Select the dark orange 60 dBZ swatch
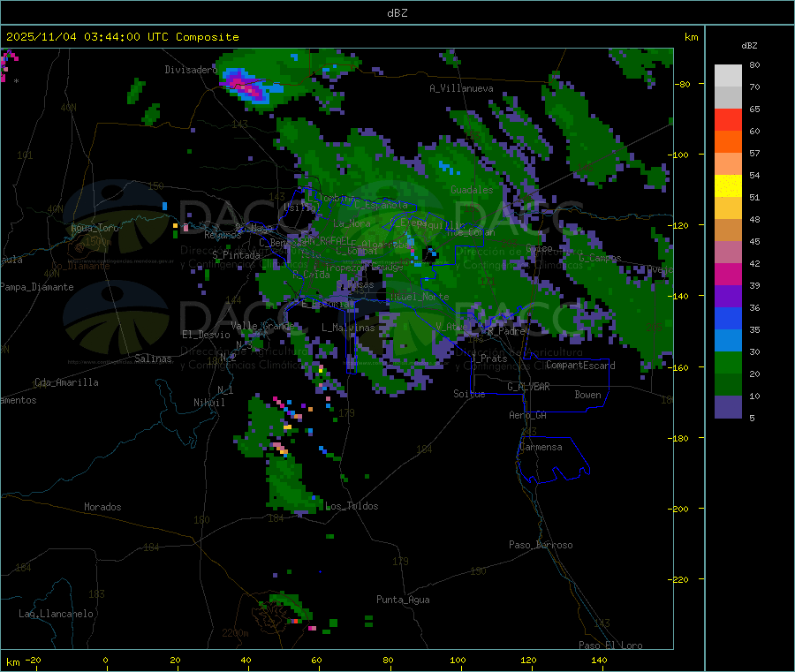The image size is (795, 672). [x=728, y=141]
